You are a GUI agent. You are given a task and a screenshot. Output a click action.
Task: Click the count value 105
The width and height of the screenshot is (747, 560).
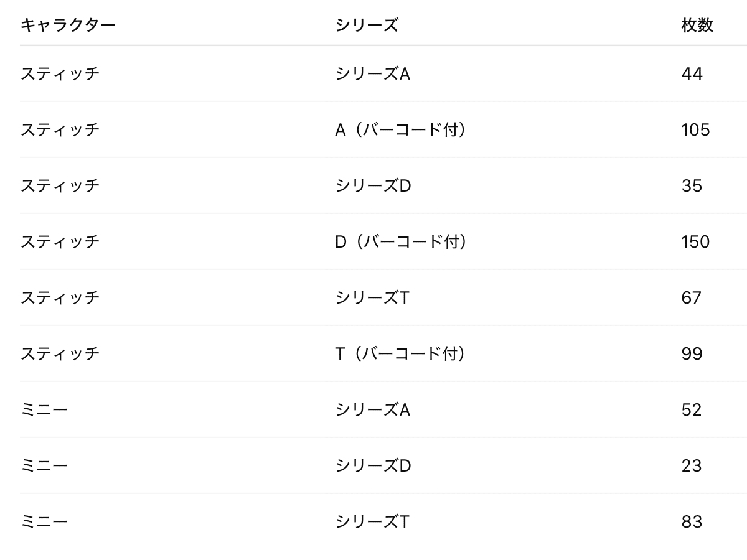695,129
